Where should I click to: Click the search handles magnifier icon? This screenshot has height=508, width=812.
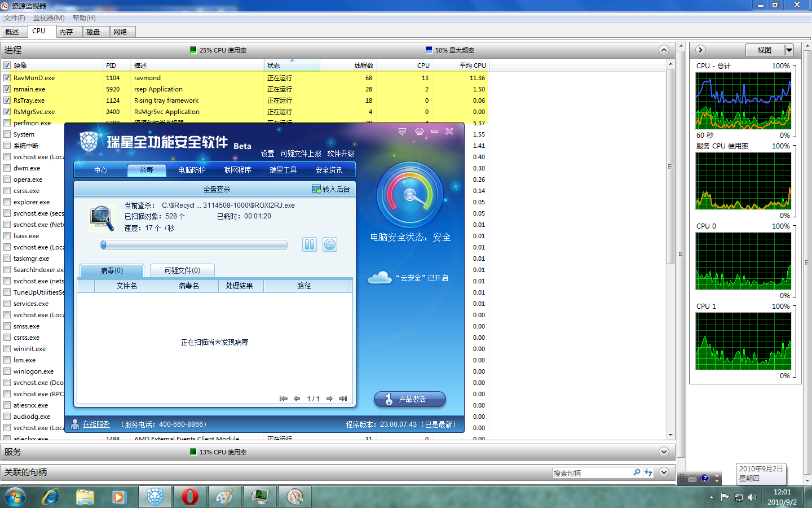(637, 472)
